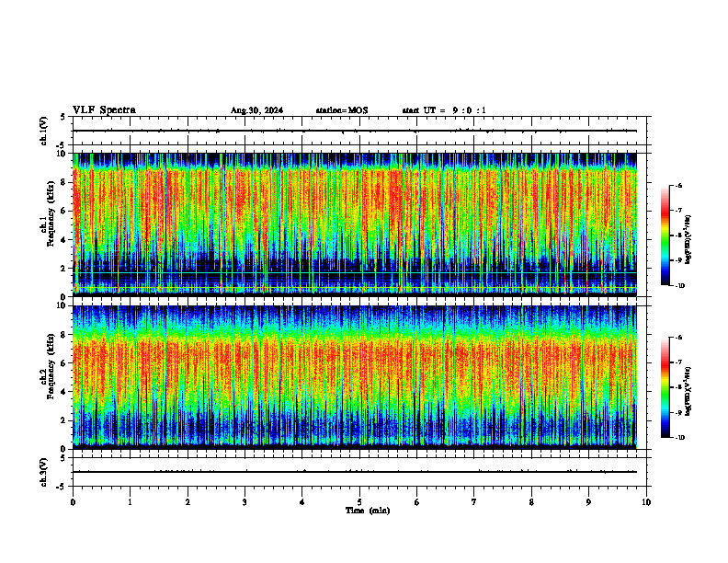Click the ch.1 voltage waveform trace

tap(355, 131)
